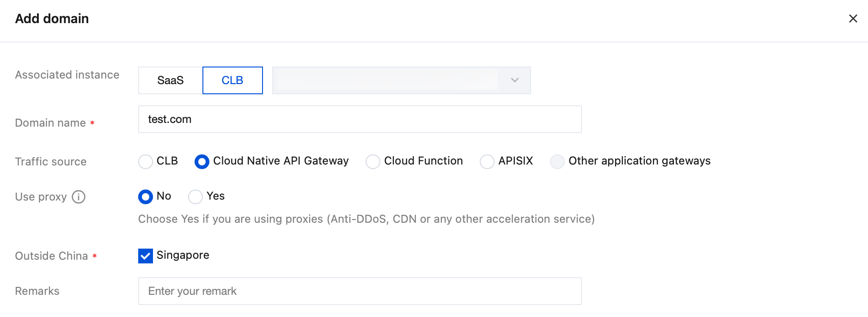The width and height of the screenshot is (868, 317).
Task: Click the Use proxy label text
Action: [x=41, y=197]
